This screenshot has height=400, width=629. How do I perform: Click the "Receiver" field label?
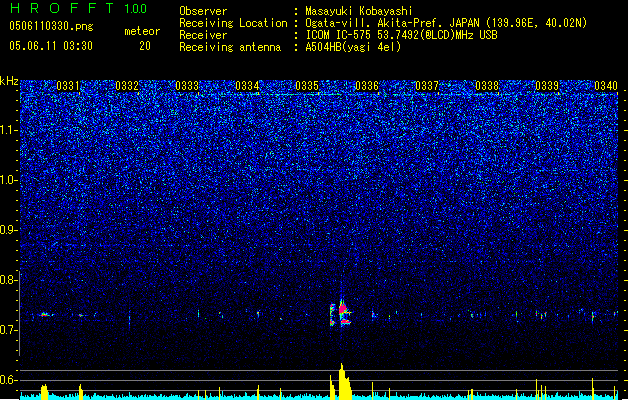coord(203,35)
